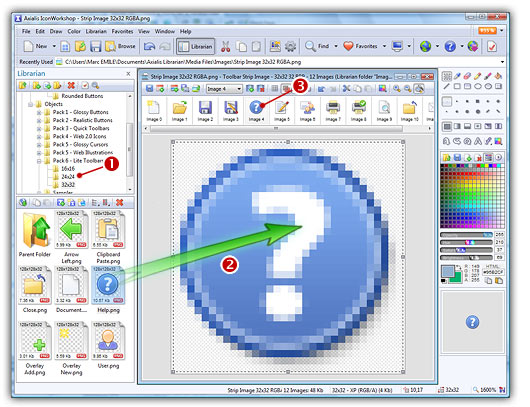Click the Save floppy disk icon
The height and width of the screenshot is (407, 530).
coord(96,46)
